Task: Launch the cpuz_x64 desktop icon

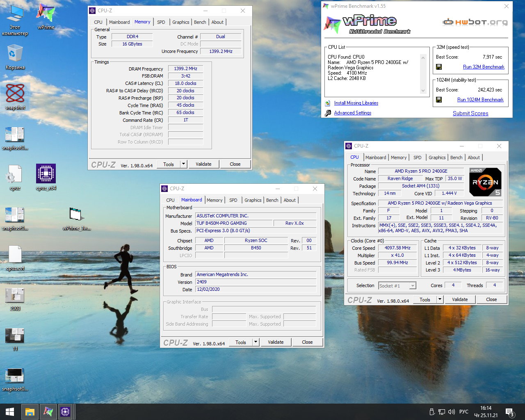Action: [x=46, y=177]
